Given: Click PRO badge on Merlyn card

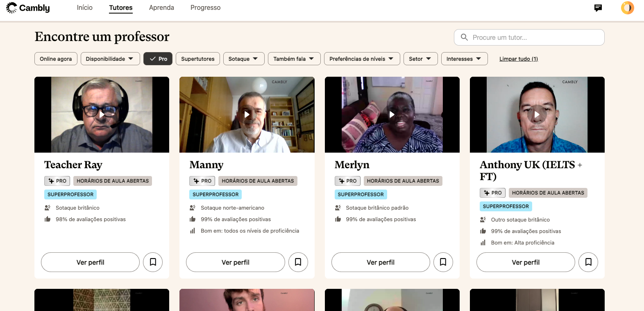Looking at the screenshot, I should [347, 181].
